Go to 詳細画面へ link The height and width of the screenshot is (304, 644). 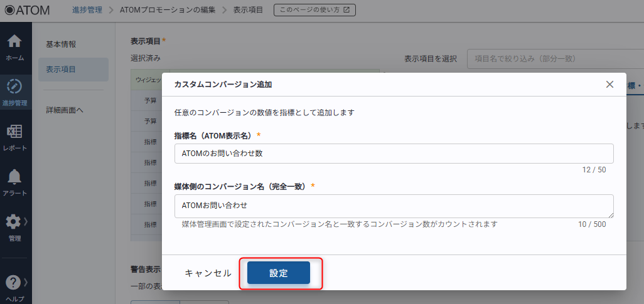[x=65, y=110]
